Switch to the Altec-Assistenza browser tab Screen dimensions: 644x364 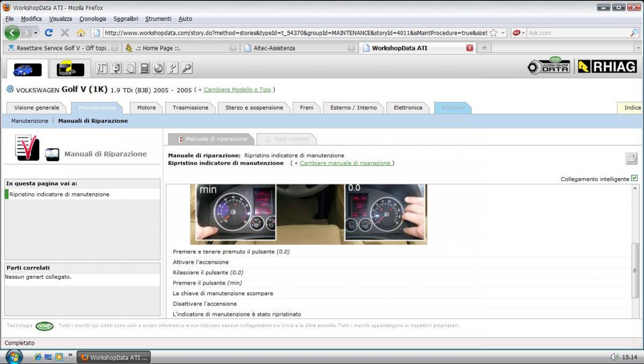click(299, 48)
